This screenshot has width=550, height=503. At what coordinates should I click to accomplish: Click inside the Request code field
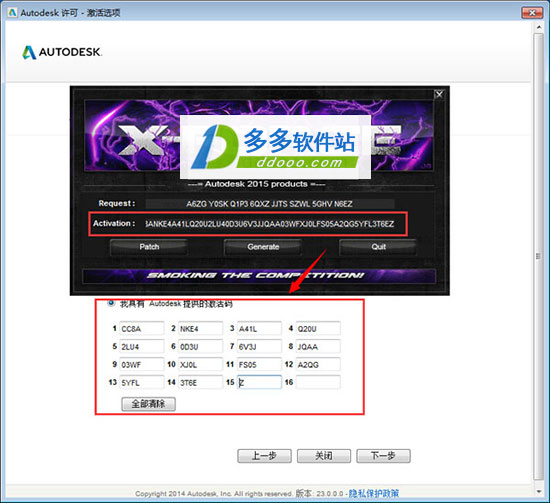pos(270,204)
